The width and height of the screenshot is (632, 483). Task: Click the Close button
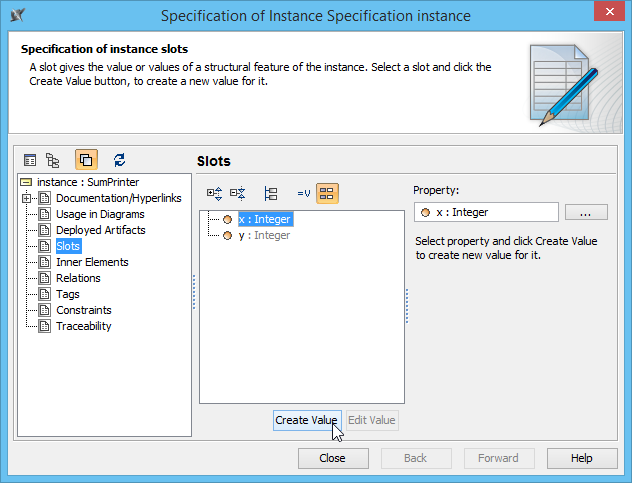click(x=332, y=458)
